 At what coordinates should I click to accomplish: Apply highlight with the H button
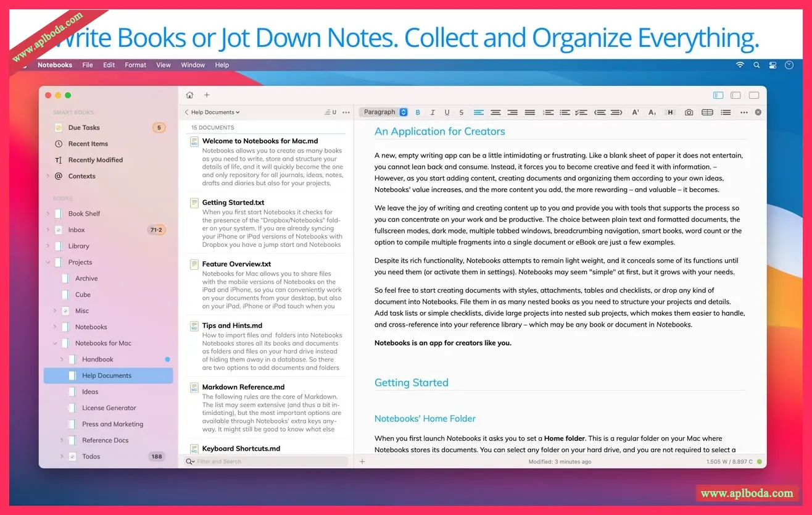tap(670, 112)
